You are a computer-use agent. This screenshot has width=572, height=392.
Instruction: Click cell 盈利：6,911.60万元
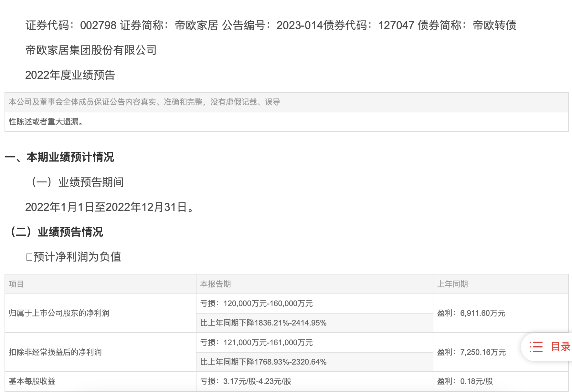click(501, 313)
